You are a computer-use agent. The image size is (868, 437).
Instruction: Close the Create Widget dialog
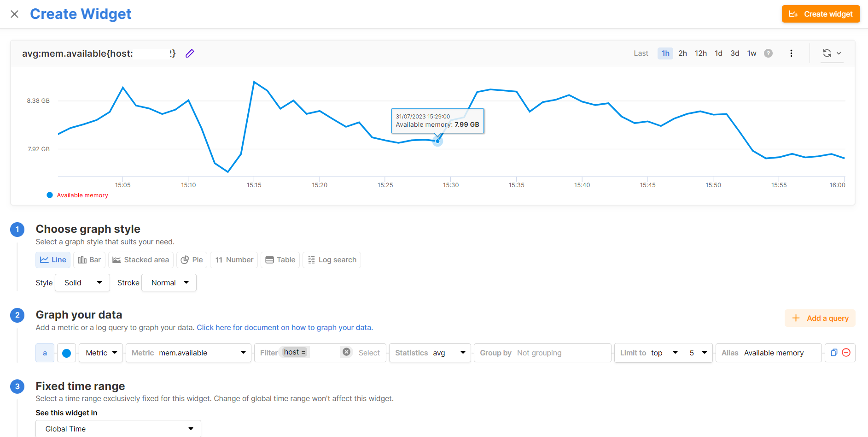pyautogui.click(x=15, y=14)
